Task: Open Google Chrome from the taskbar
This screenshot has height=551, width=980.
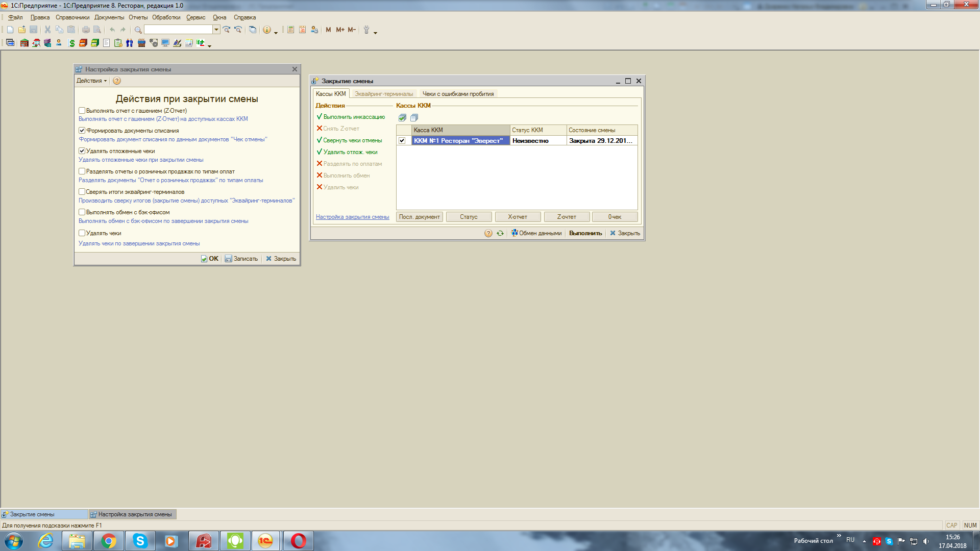Action: point(108,541)
